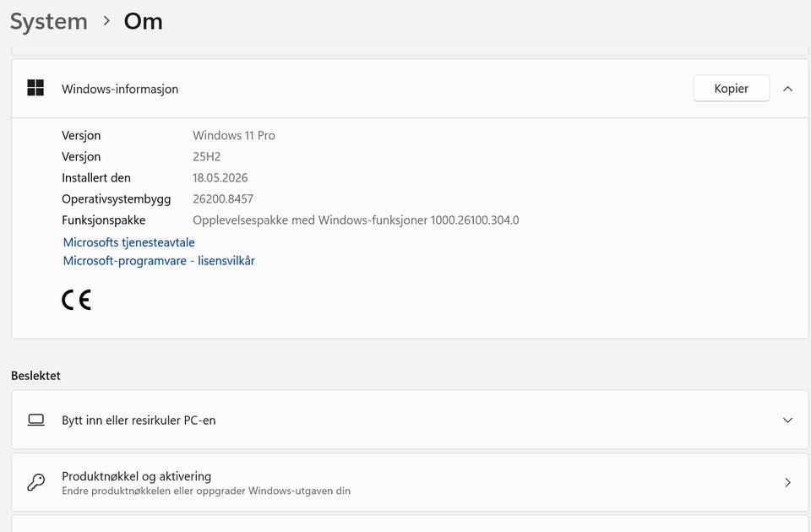Collapse the Windows-informasjon section chevron
Image resolution: width=811 pixels, height=532 pixels.
(787, 89)
